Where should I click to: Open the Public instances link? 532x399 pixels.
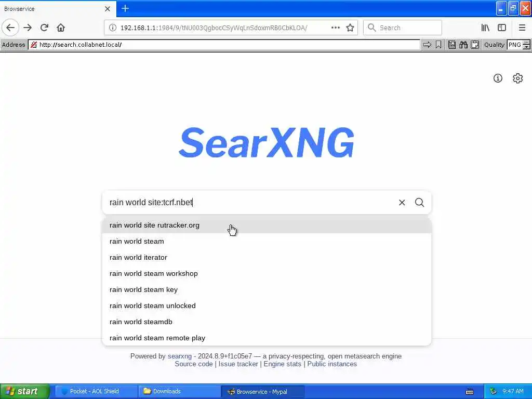pos(332,364)
